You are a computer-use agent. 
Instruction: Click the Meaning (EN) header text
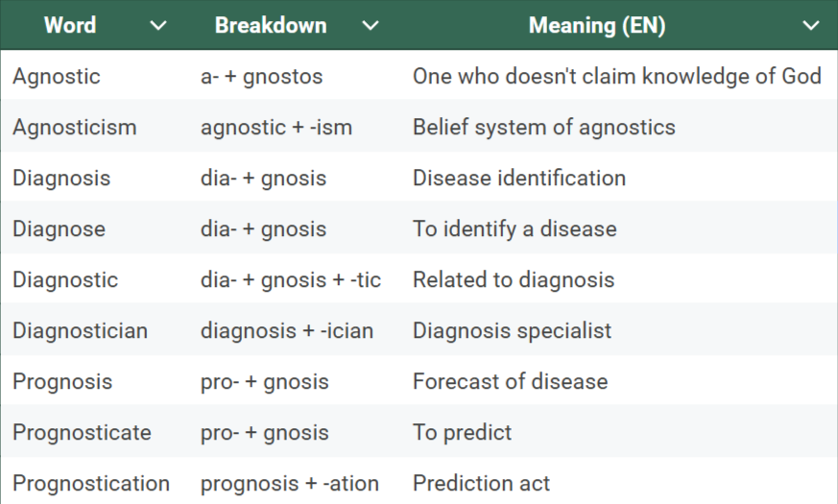pyautogui.click(x=596, y=25)
